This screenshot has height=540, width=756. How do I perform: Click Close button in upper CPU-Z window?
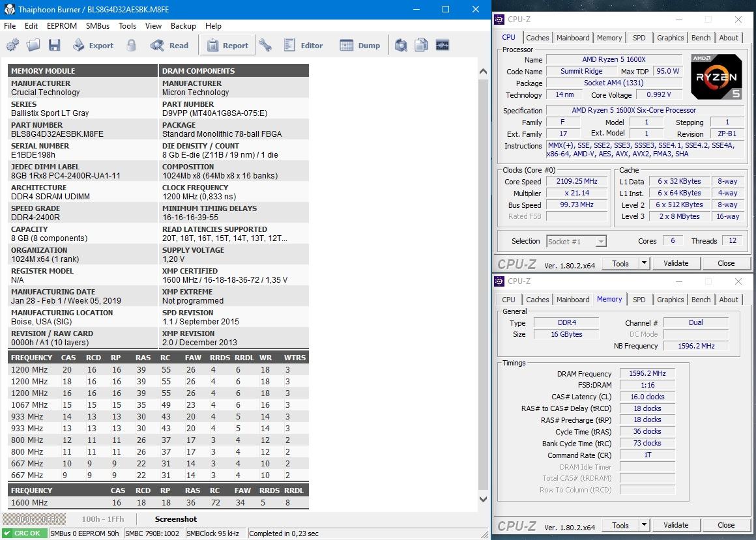[725, 264]
